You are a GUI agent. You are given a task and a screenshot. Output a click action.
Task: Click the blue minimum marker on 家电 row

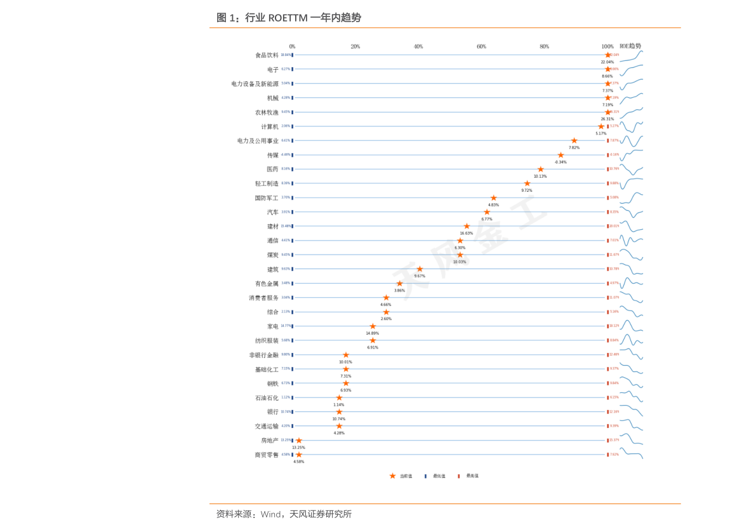tap(292, 326)
